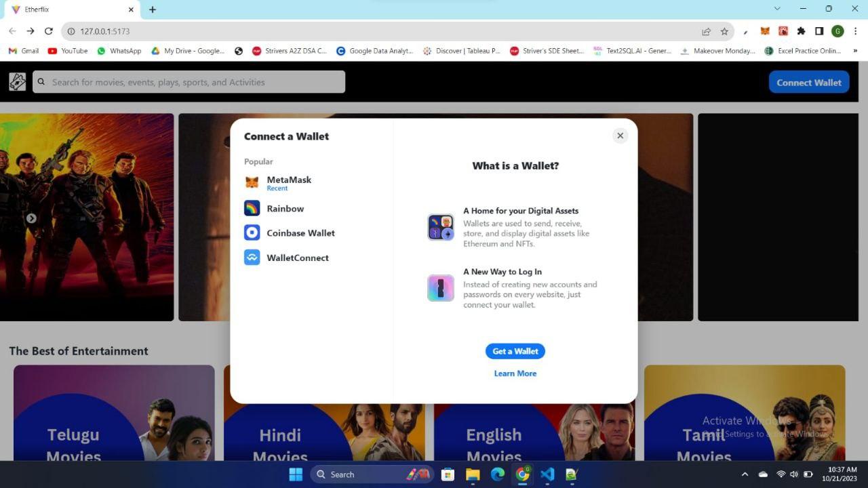Open the Telugu Movies card
Image resolution: width=868 pixels, height=488 pixels.
click(x=114, y=413)
